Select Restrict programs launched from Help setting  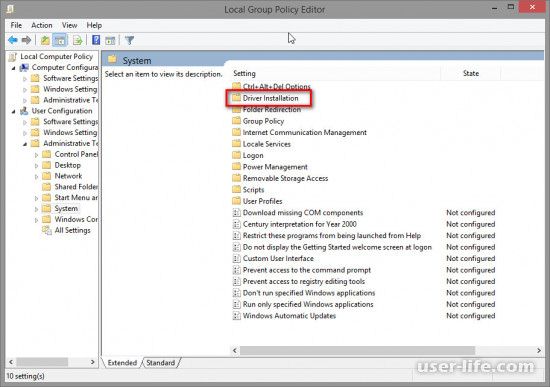(331, 235)
